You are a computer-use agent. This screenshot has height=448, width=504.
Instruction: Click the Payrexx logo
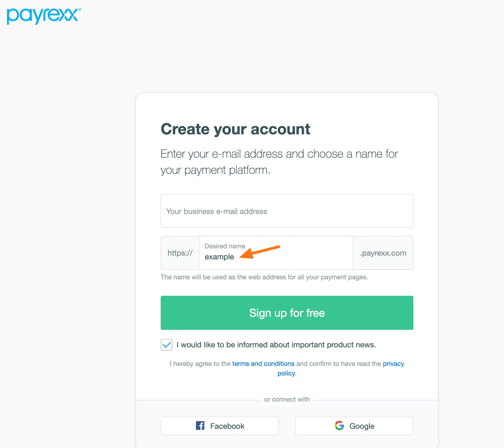click(44, 16)
